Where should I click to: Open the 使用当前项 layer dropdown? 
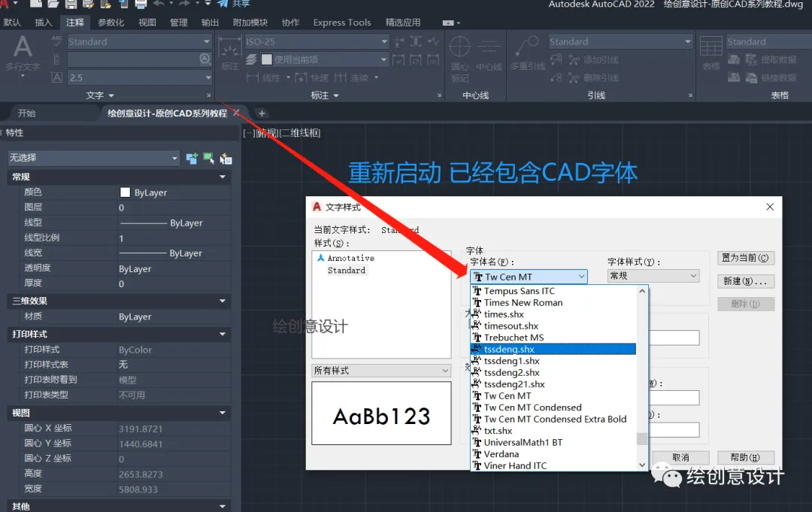(383, 59)
